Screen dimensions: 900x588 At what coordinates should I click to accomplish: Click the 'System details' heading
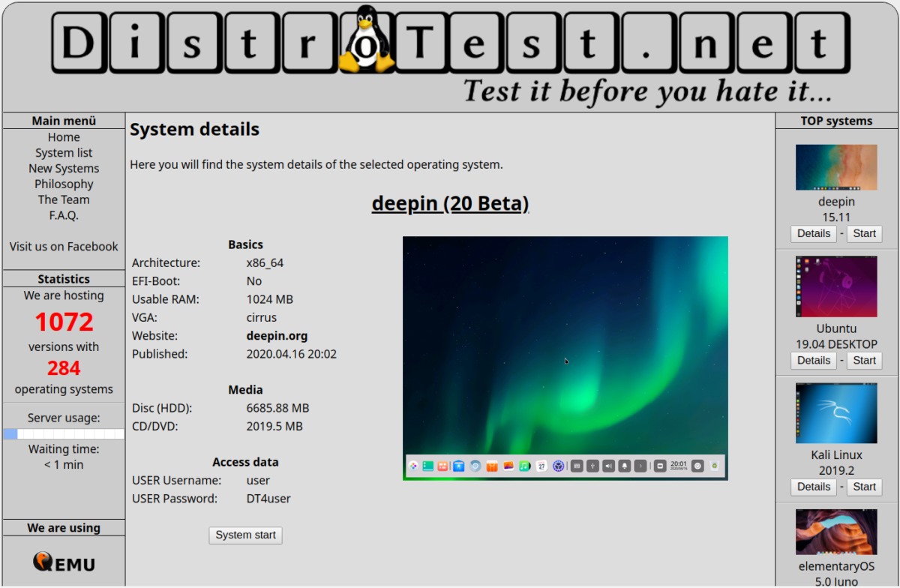[x=194, y=130]
